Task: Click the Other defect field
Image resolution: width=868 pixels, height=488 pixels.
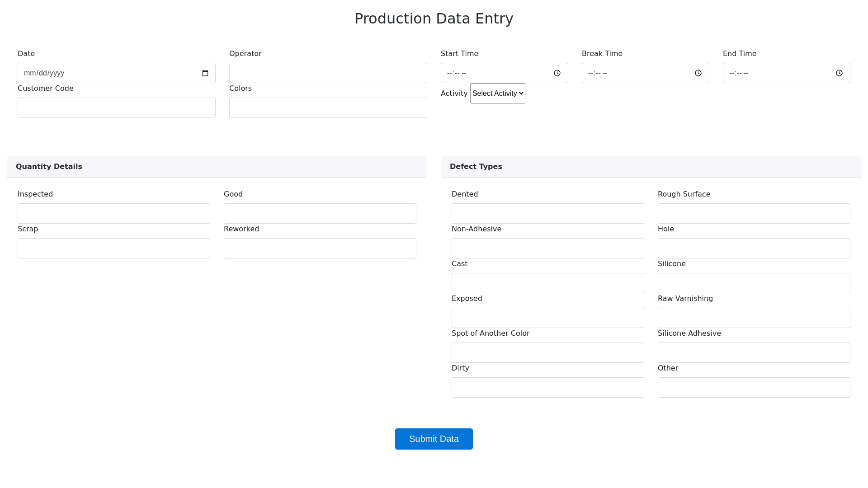Action: tap(754, 388)
